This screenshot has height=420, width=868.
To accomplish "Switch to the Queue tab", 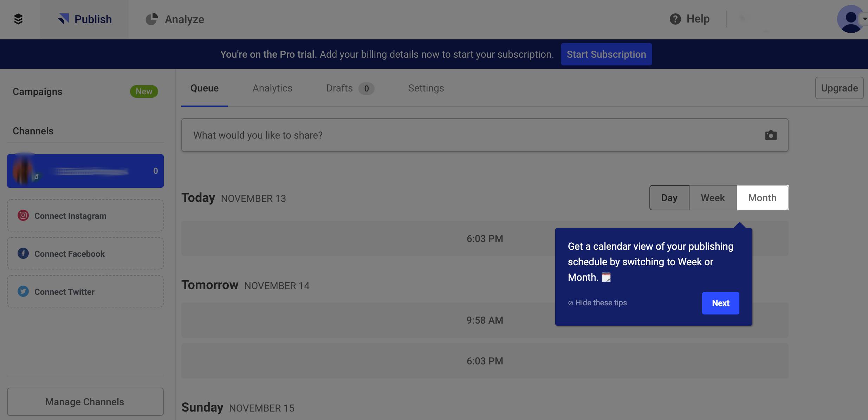I will tap(205, 88).
